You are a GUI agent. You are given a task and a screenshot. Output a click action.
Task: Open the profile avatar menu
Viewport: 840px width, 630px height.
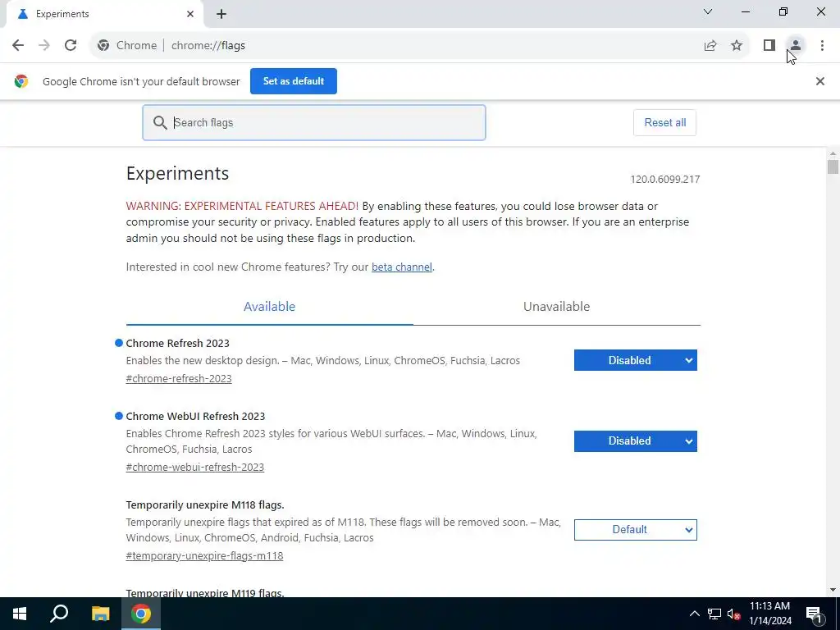(796, 46)
